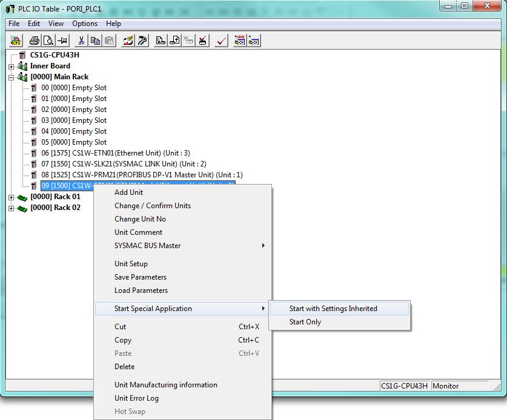Expand the Inner Board tree node

12,67
